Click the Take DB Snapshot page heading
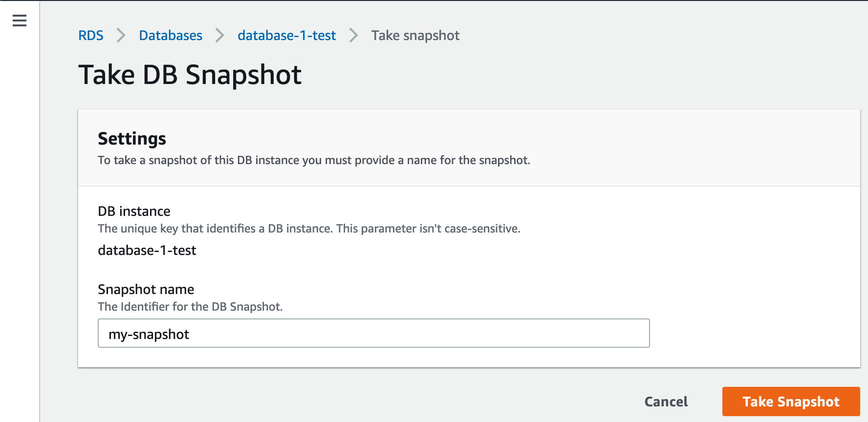868x422 pixels. pos(190,75)
